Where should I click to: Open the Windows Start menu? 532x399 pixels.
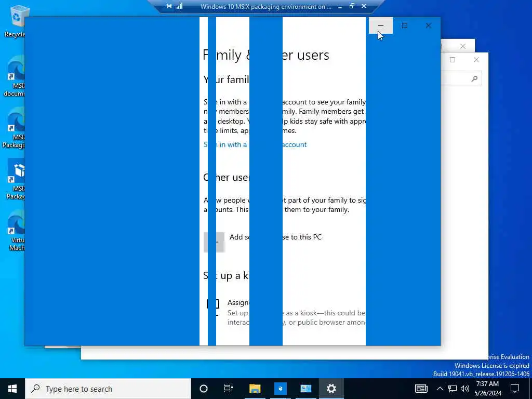[x=12, y=389]
